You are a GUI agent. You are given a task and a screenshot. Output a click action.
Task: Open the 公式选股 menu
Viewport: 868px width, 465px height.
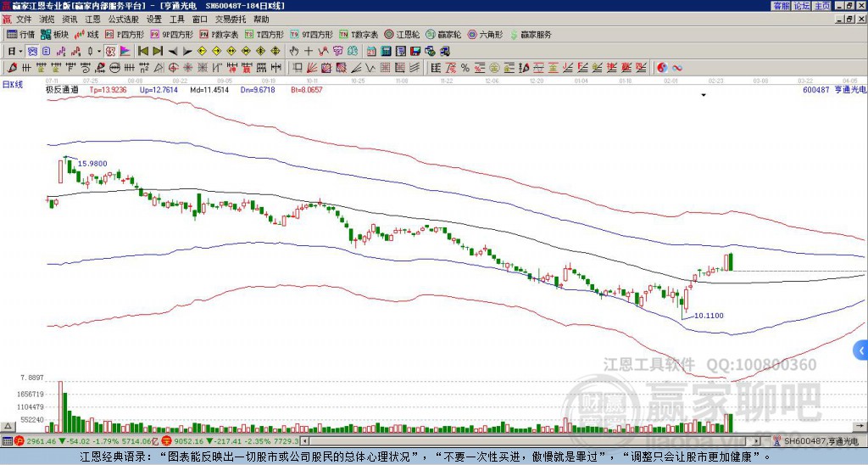(124, 20)
